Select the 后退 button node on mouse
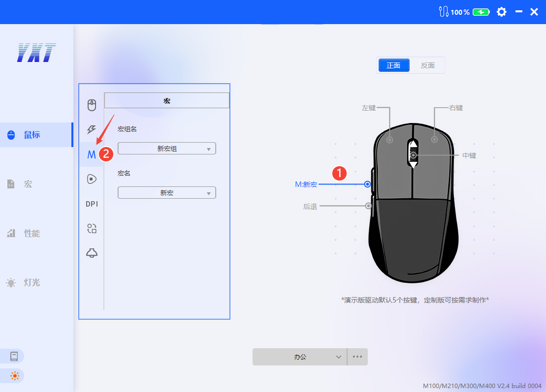 click(x=368, y=206)
